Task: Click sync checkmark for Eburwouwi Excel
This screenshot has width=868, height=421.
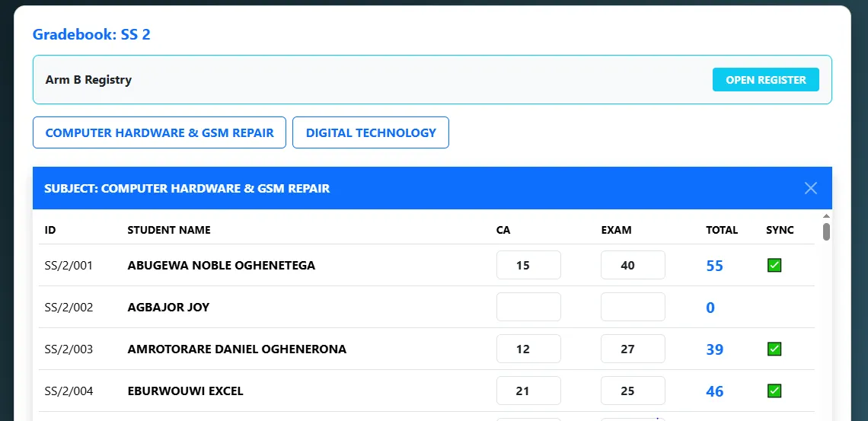Action: pyautogui.click(x=774, y=391)
